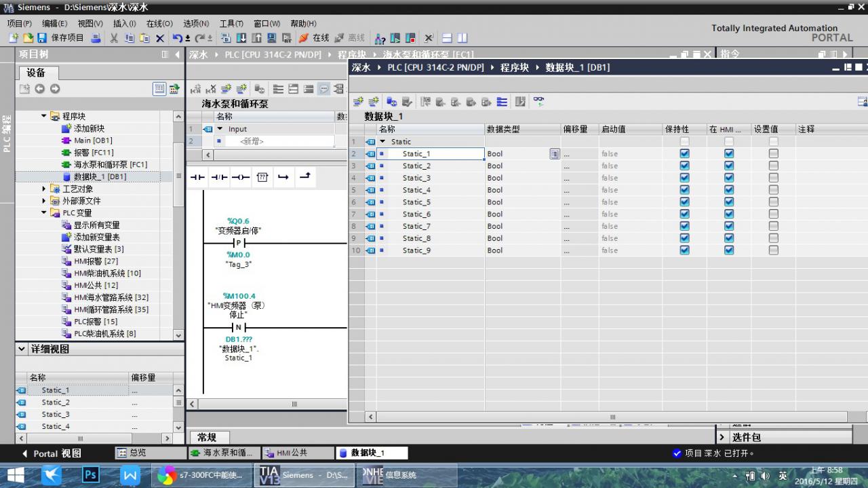Check 设置值 for Static_7

(x=774, y=226)
